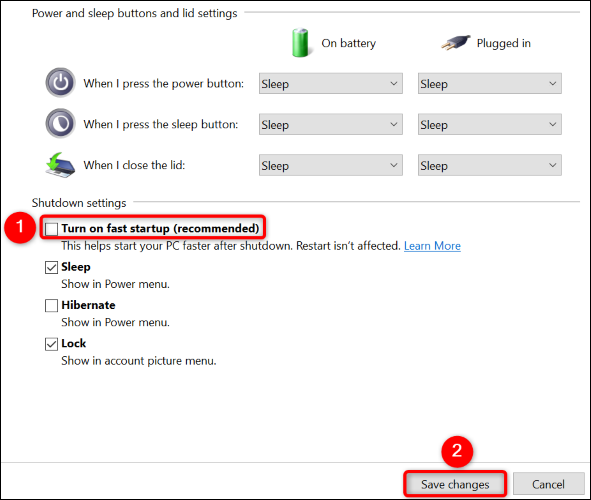Click the red numbered badge 1

pos(20,227)
